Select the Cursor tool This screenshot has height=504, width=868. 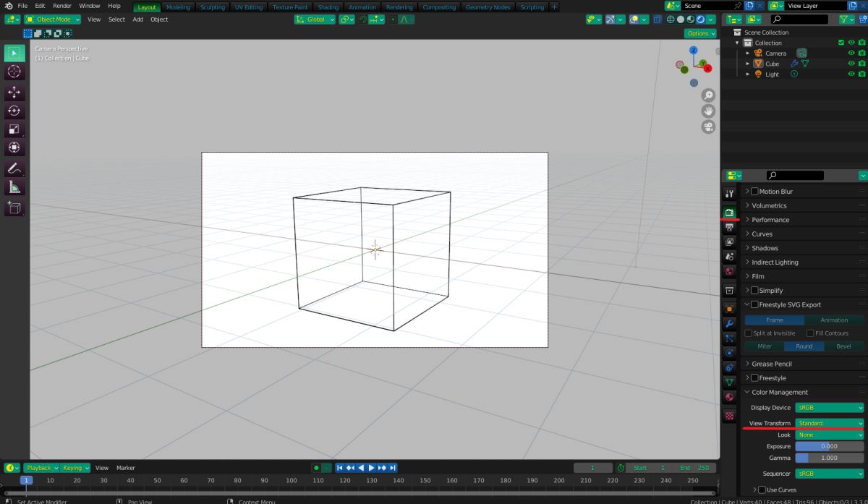[14, 72]
